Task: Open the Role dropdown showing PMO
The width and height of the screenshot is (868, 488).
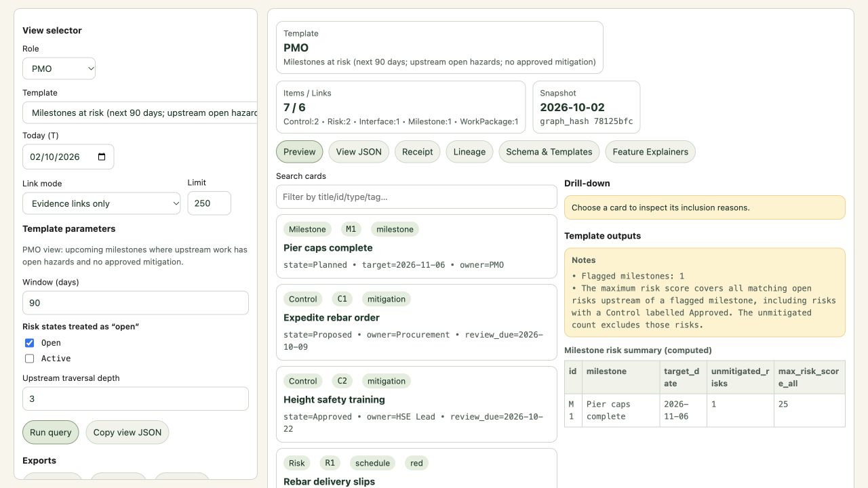Action: click(59, 68)
